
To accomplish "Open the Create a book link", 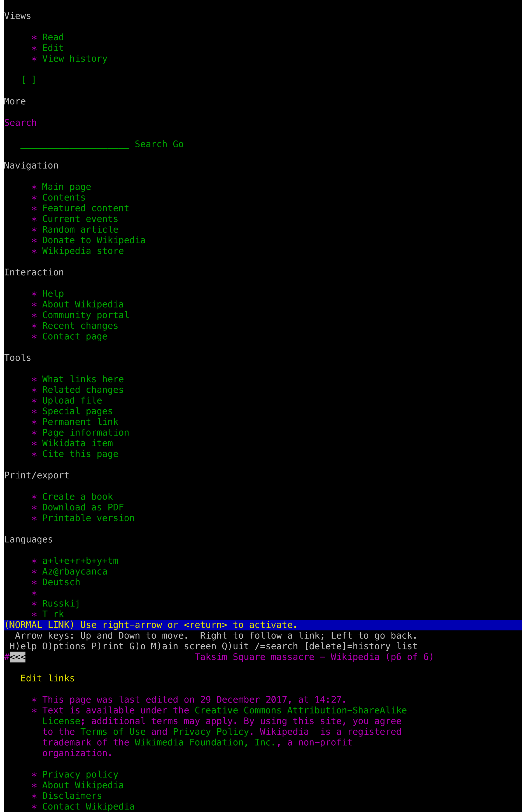I will click(x=77, y=496).
